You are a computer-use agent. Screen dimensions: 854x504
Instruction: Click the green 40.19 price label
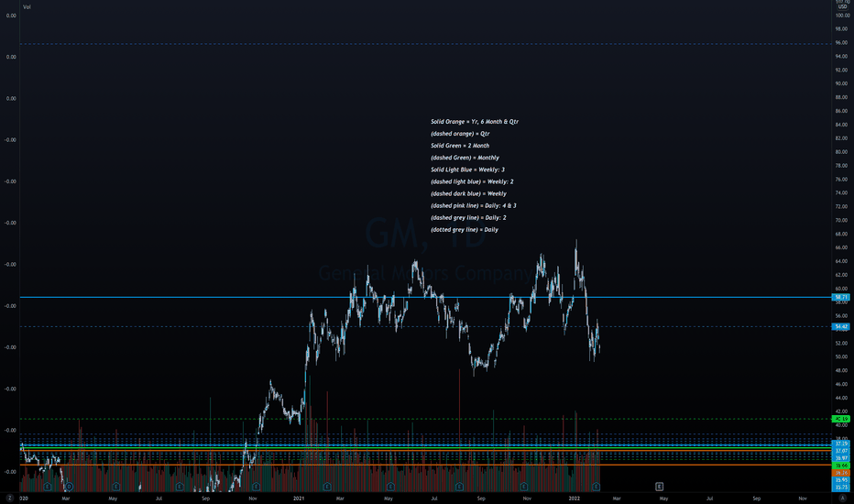pyautogui.click(x=841, y=419)
